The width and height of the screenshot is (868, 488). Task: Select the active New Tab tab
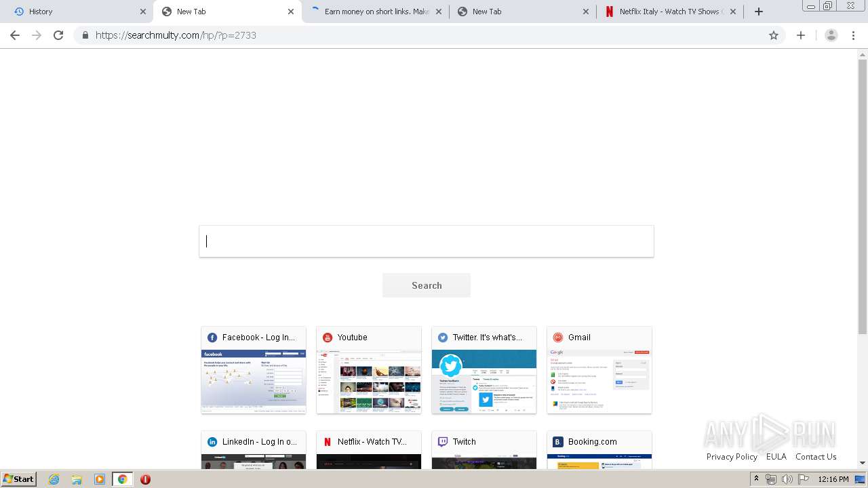tap(227, 12)
